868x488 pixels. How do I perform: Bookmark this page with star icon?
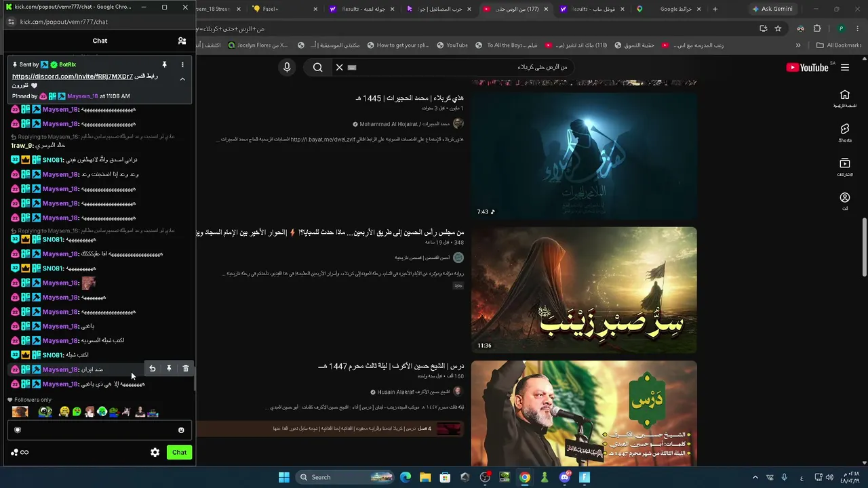coord(778,28)
